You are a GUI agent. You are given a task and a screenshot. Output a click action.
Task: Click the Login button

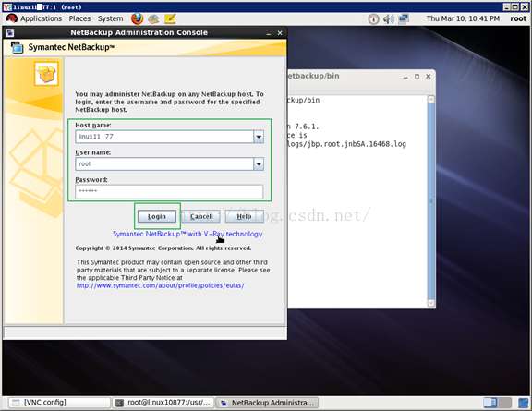[157, 216]
